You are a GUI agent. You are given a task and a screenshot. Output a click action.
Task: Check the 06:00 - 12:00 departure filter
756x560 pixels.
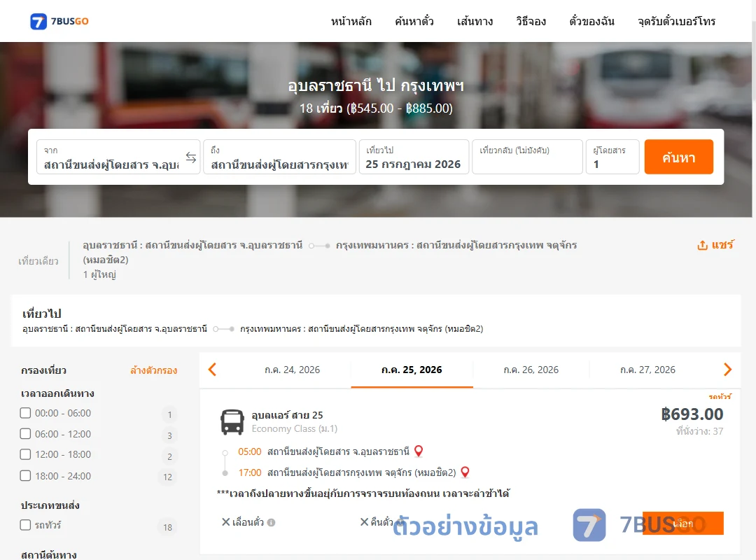(25, 433)
